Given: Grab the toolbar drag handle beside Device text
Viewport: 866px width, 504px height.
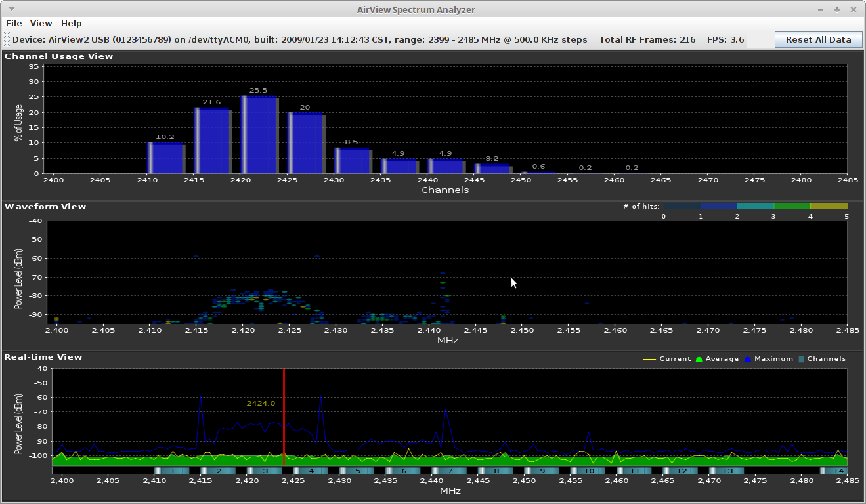Looking at the screenshot, I should coord(7,39).
